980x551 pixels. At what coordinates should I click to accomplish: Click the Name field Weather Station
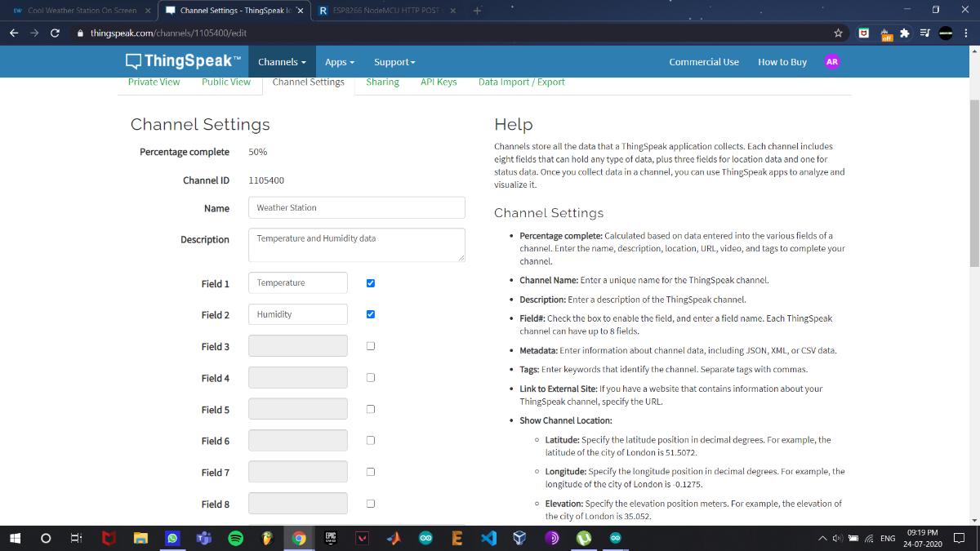coord(357,207)
